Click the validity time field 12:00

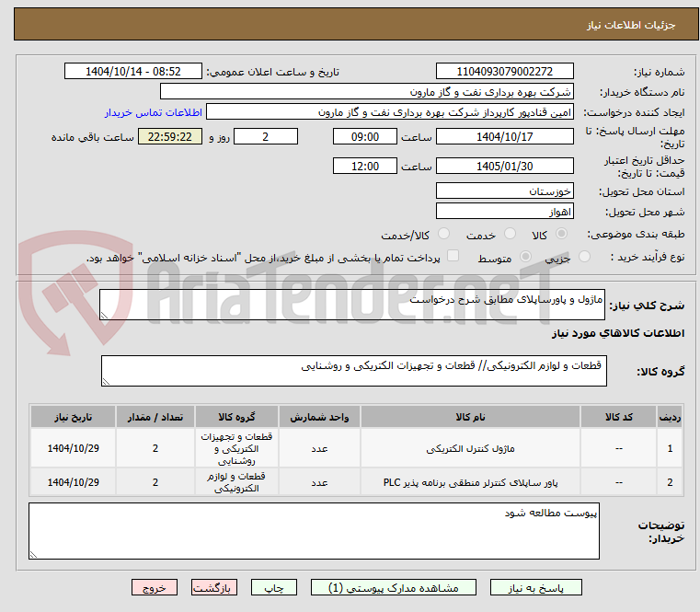[x=365, y=167]
